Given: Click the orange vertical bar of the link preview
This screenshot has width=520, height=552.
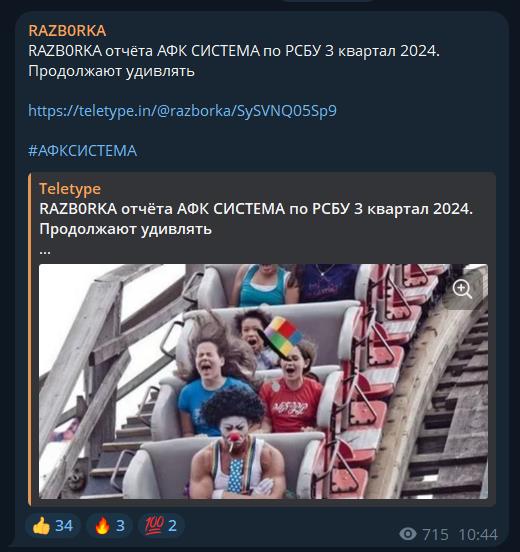Looking at the screenshot, I should 30,339.
